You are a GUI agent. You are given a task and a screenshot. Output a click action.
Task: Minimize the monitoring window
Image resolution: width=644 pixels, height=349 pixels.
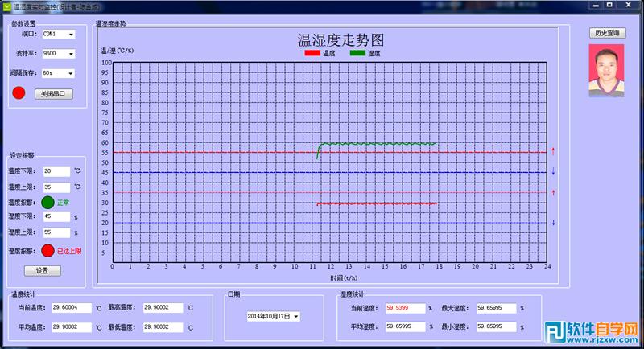coord(596,6)
